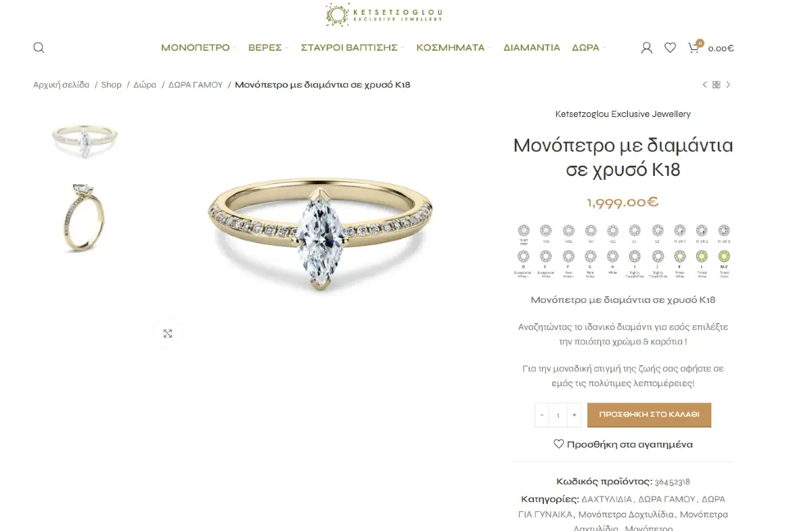Open the wishlist heart icon in header
Viewport: 812px width, 531px height.
[x=670, y=47]
